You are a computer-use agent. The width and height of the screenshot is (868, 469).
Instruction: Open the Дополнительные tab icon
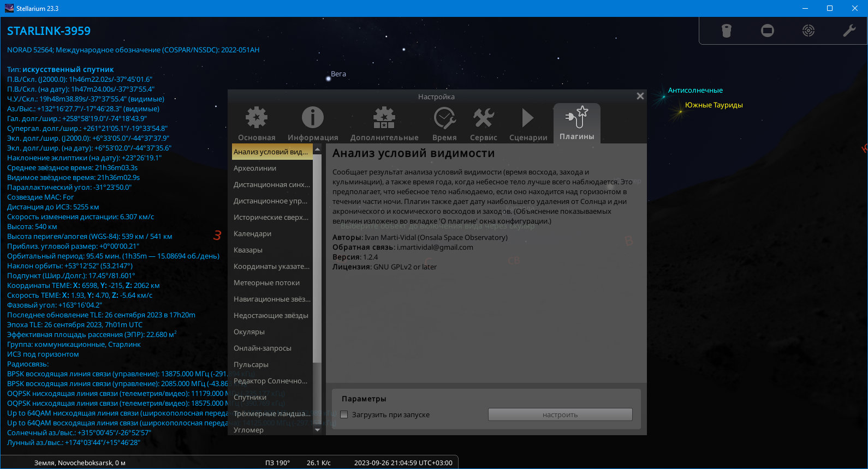384,118
